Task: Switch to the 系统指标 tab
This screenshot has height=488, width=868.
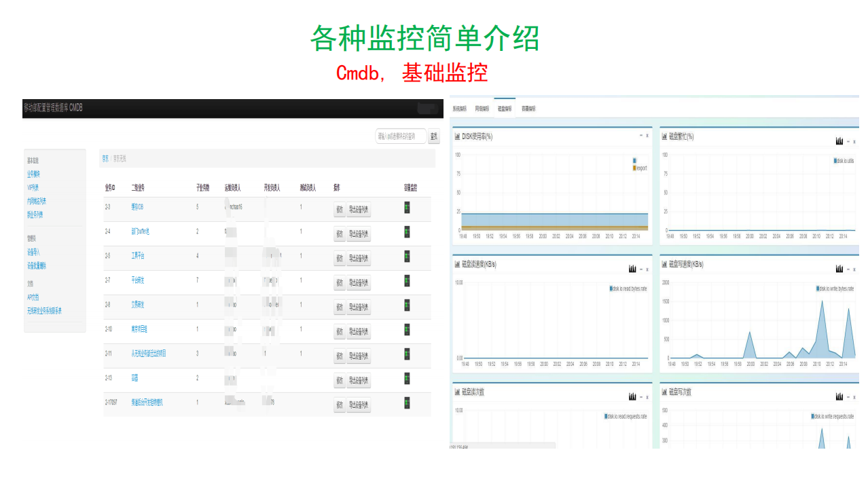Action: [460, 109]
